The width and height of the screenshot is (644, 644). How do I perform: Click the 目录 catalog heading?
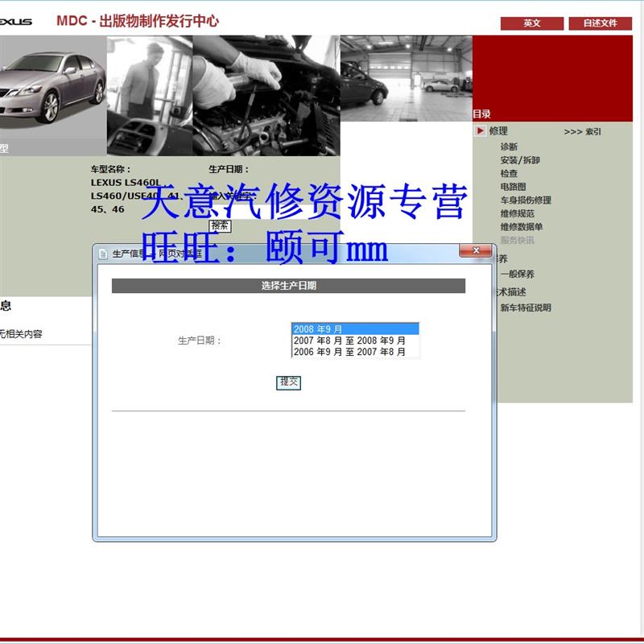[x=481, y=114]
